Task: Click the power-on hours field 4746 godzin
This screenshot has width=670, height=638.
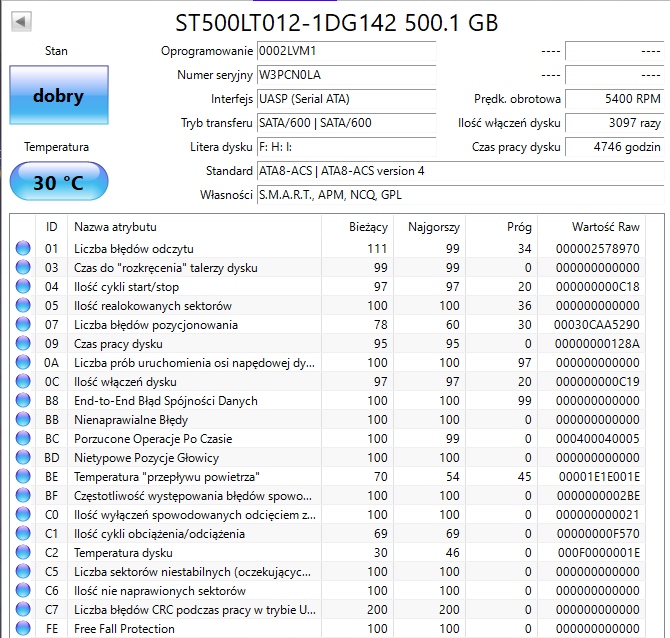Action: 614,147
